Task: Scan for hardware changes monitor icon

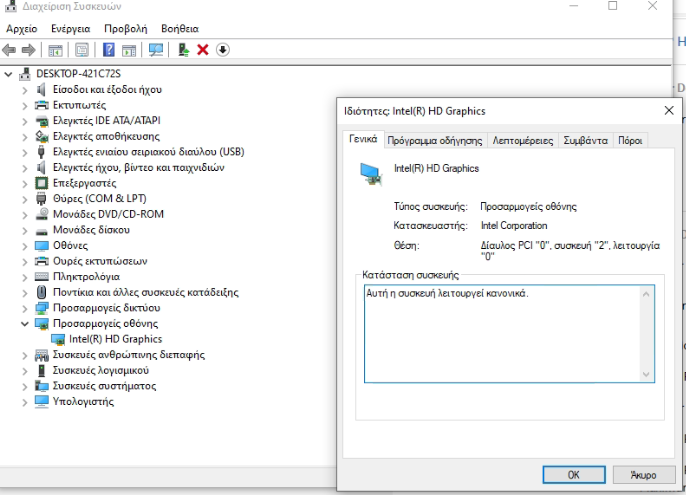Action: click(x=156, y=50)
